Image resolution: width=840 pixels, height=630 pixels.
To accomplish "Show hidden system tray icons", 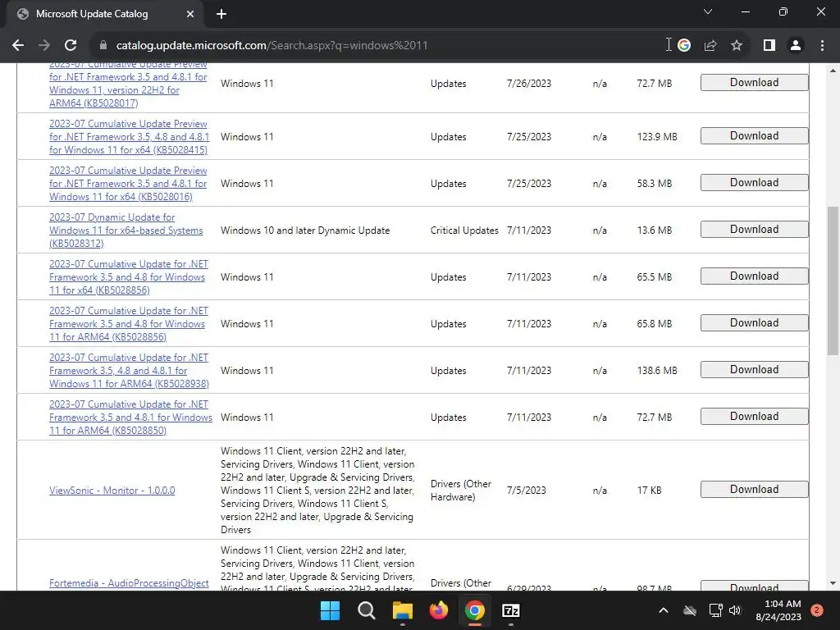I will 663,610.
